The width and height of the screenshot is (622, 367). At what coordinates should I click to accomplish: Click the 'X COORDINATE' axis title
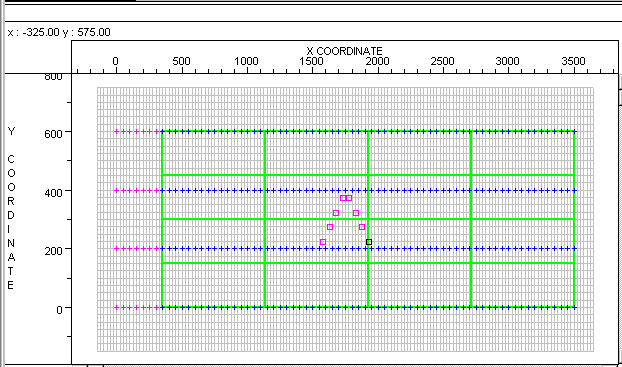pyautogui.click(x=344, y=51)
